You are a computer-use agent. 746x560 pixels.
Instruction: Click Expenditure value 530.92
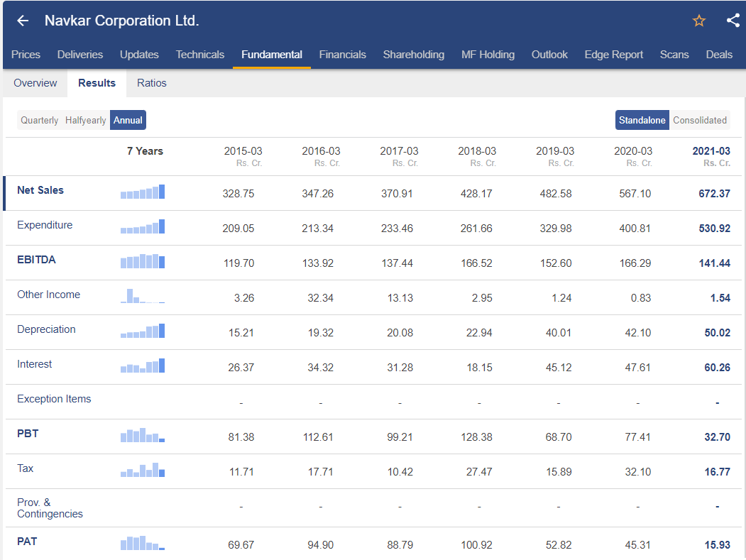tap(714, 228)
